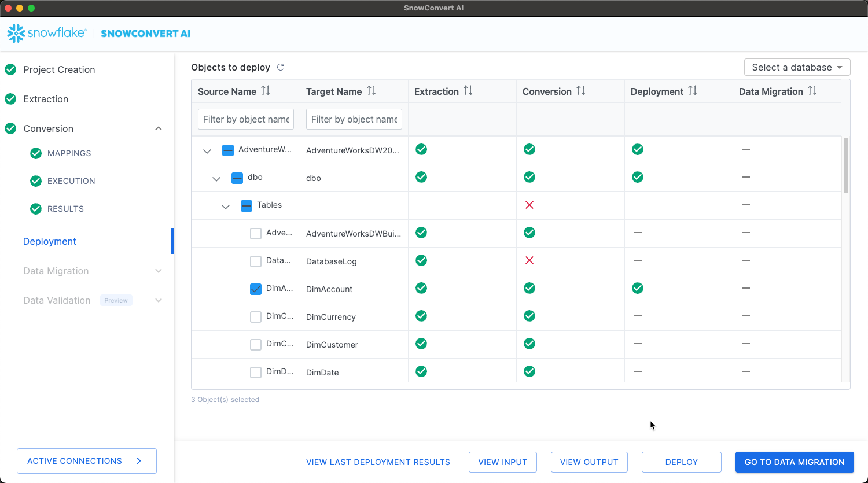
Task: Sort by Source Name column arrows
Action: tap(266, 91)
